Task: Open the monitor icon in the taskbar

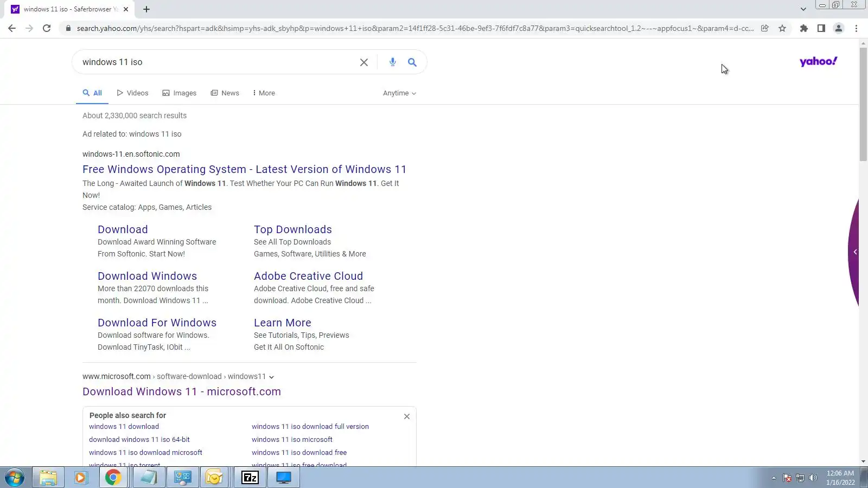Action: 284,478
